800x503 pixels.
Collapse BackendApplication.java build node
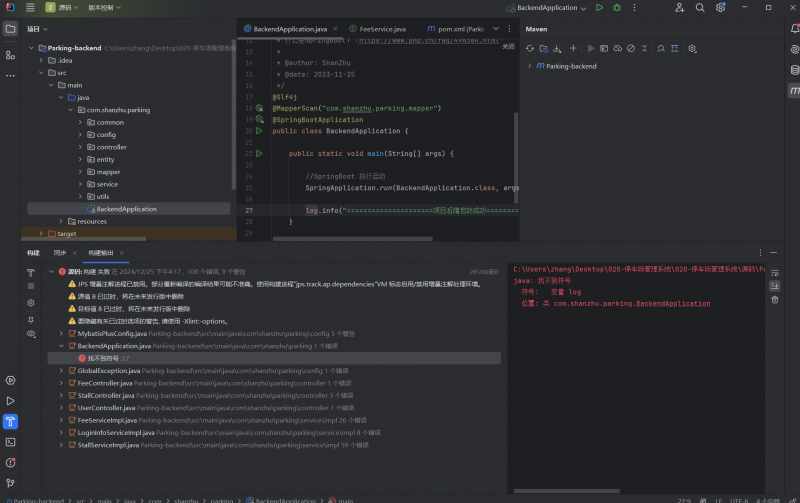click(61, 346)
